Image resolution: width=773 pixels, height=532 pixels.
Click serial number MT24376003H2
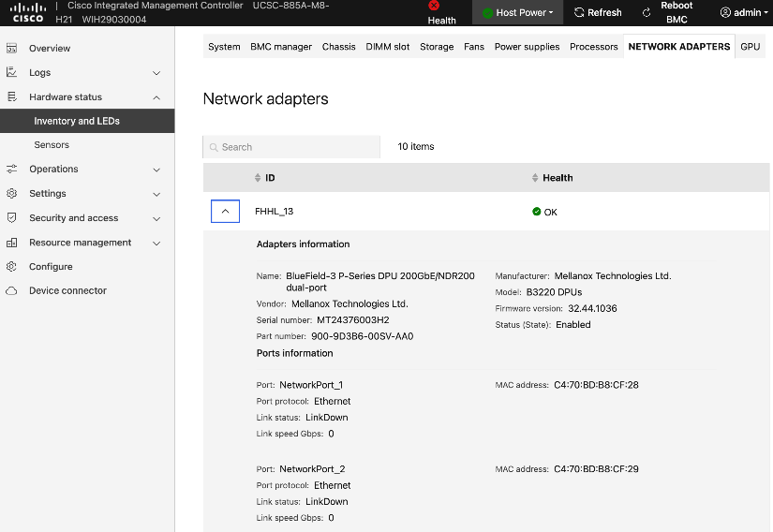click(x=353, y=320)
